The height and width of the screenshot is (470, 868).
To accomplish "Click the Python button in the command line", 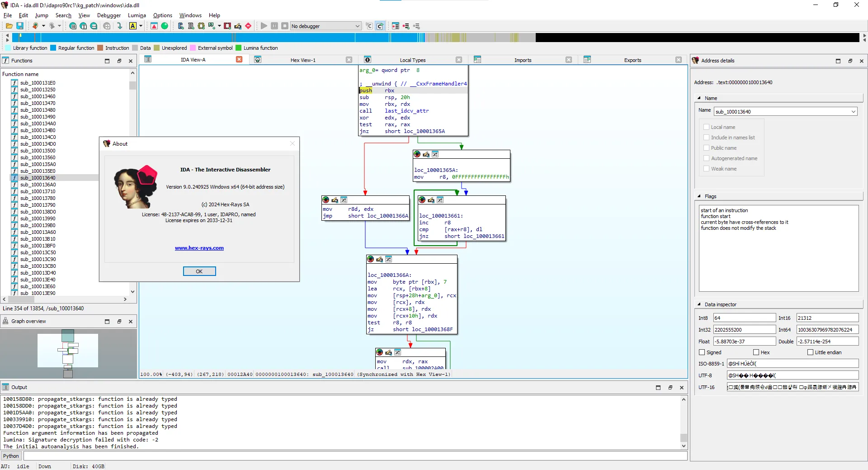I will pyautogui.click(x=11, y=456).
